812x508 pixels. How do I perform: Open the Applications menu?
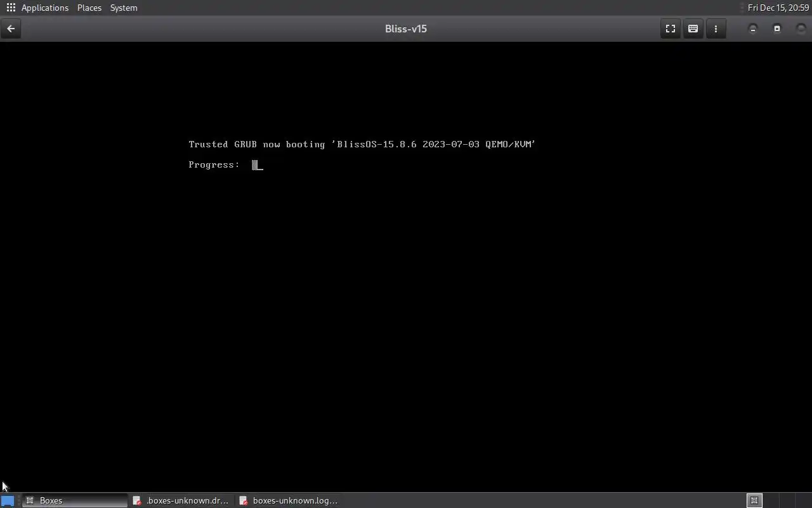[44, 8]
